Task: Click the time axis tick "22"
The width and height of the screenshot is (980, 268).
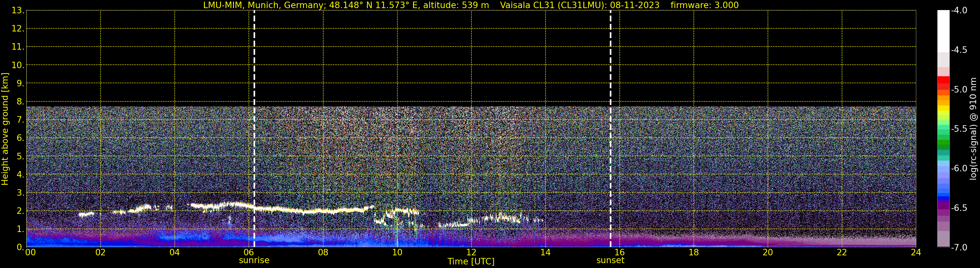Action: tap(842, 252)
